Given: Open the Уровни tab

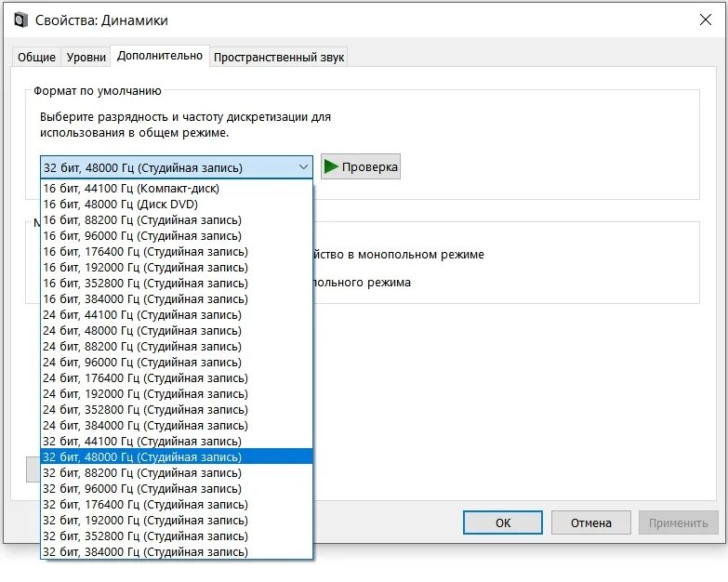Looking at the screenshot, I should (x=86, y=57).
